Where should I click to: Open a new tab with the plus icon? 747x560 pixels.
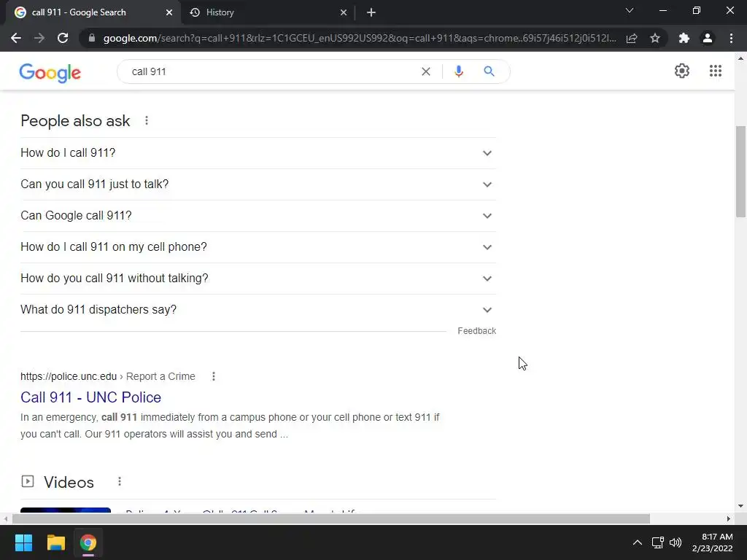pos(371,13)
